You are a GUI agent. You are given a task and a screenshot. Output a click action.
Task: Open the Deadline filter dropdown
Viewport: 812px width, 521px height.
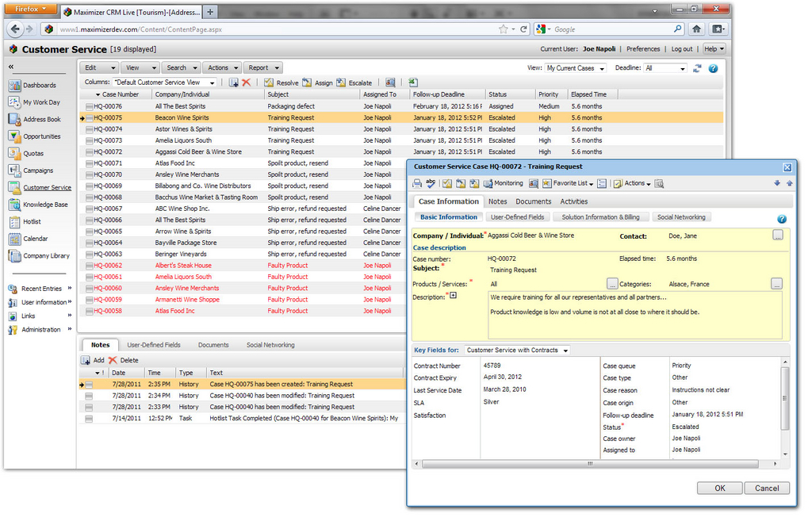pyautogui.click(x=665, y=68)
